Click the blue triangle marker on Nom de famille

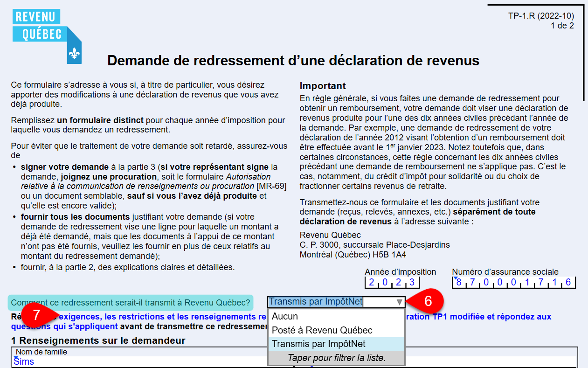16,357
